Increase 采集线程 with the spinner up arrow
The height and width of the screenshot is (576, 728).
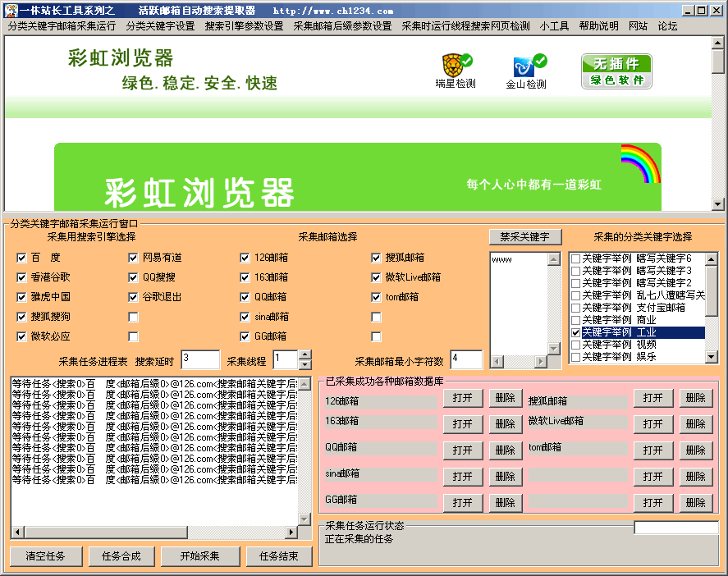[305, 355]
